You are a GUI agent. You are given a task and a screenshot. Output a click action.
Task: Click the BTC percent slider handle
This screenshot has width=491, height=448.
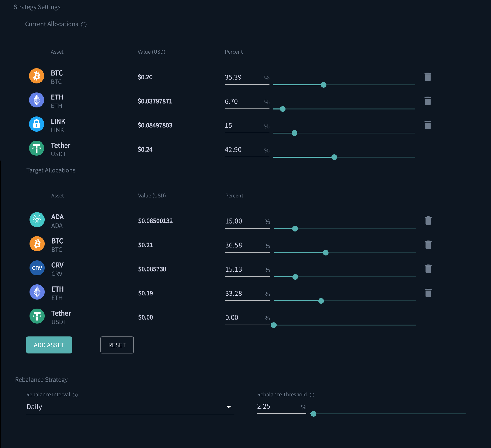click(x=323, y=85)
